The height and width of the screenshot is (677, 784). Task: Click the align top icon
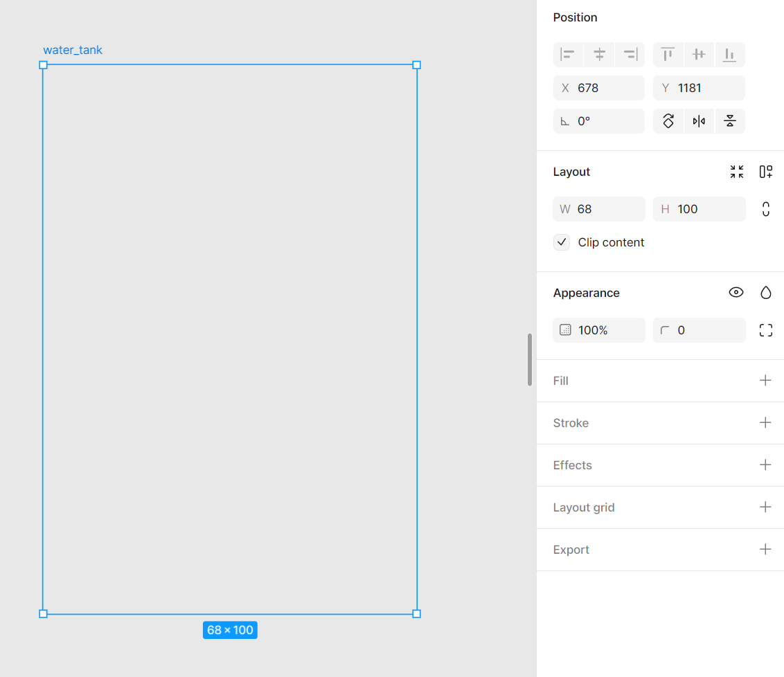tap(668, 55)
